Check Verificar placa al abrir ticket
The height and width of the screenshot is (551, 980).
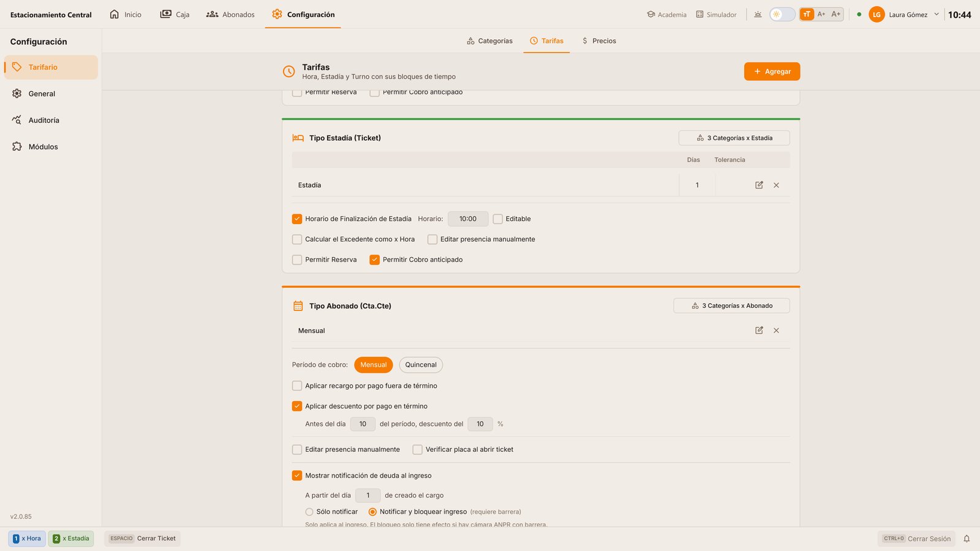coord(417,449)
